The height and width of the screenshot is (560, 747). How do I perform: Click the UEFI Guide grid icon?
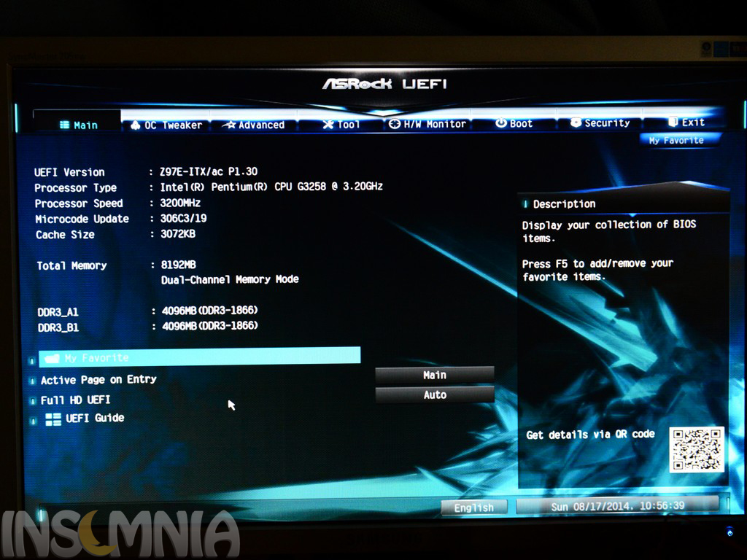(53, 419)
